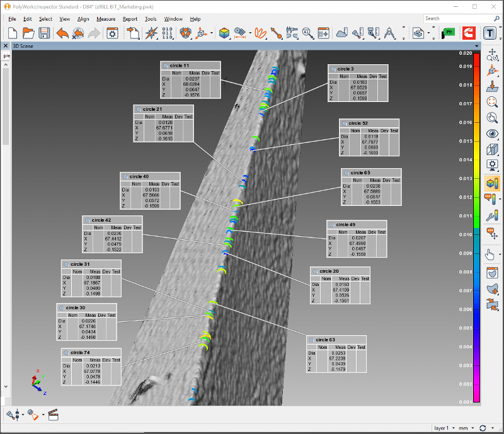Toggle the red Cummins logo button

coord(469,33)
